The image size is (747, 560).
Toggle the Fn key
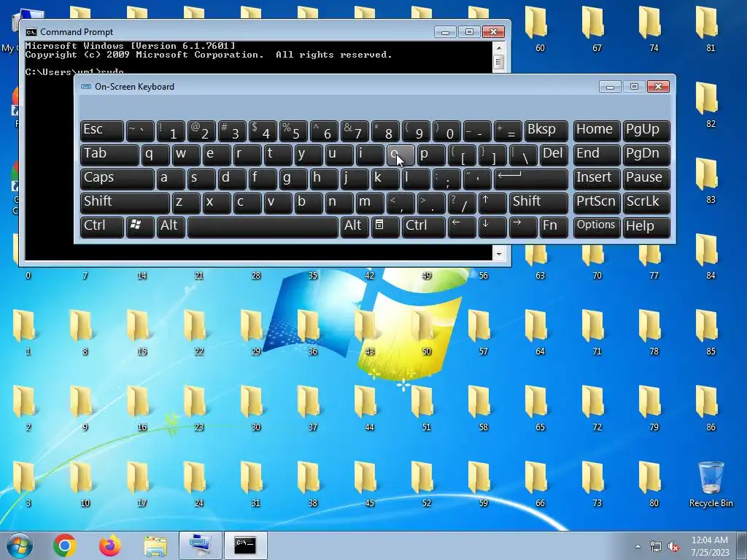[554, 226]
